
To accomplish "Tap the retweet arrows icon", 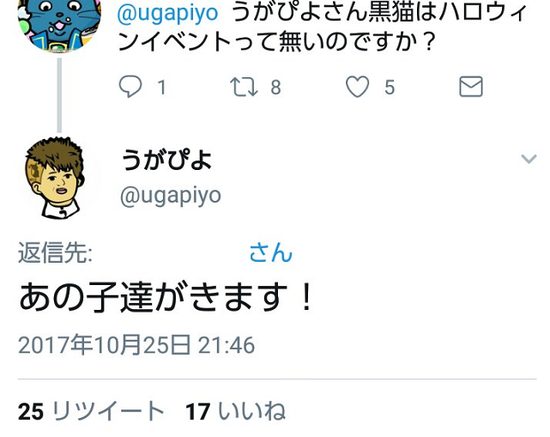I will (244, 87).
